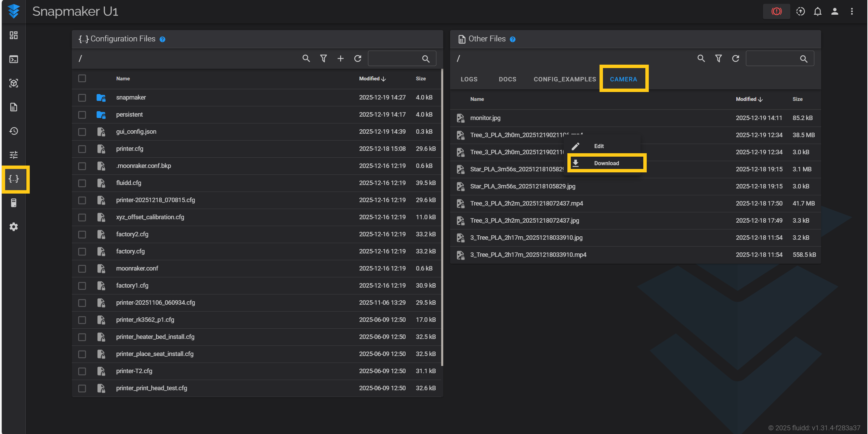The height and width of the screenshot is (434, 868).
Task: Tick the fluidd.cfg checkbox
Action: tap(82, 183)
